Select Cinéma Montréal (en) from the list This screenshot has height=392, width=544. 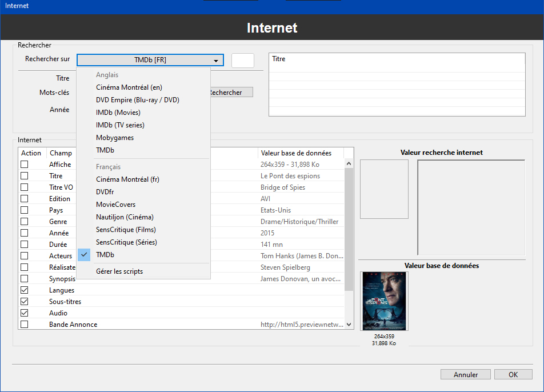129,87
